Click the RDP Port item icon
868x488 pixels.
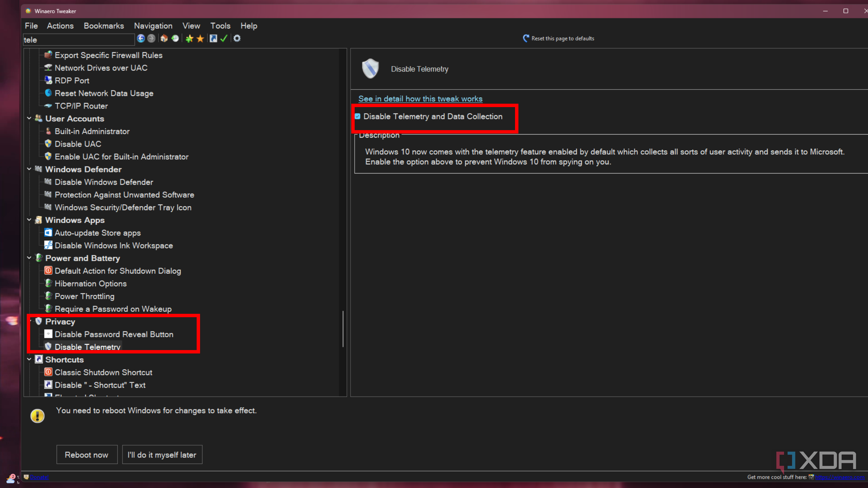click(48, 80)
